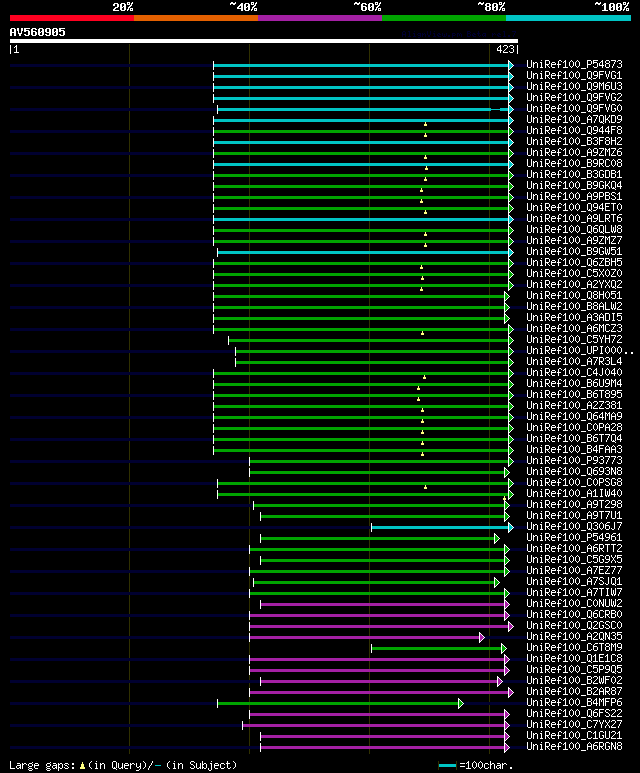Open the UniRef100_Q9FVG1 hit entry

(574, 75)
